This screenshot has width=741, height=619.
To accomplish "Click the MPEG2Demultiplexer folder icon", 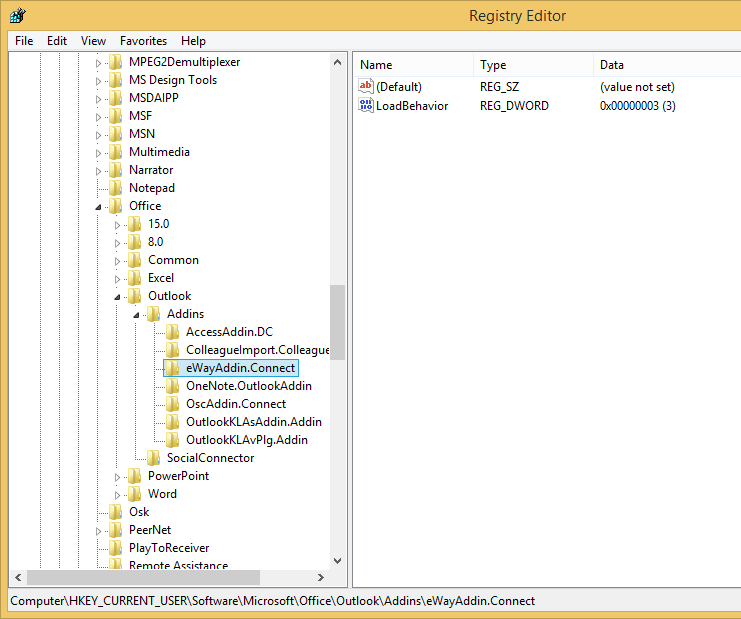I will tap(116, 62).
